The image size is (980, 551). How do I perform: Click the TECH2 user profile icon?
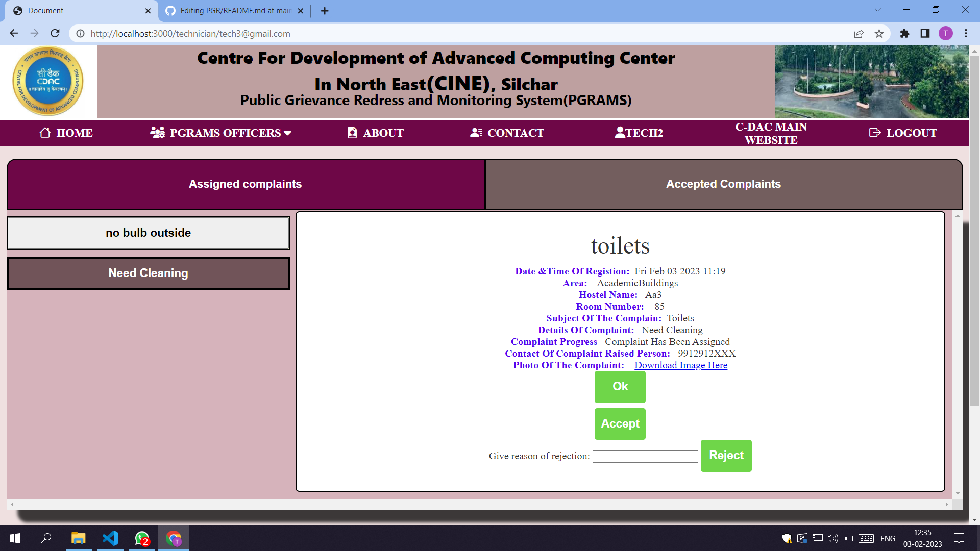pos(620,133)
